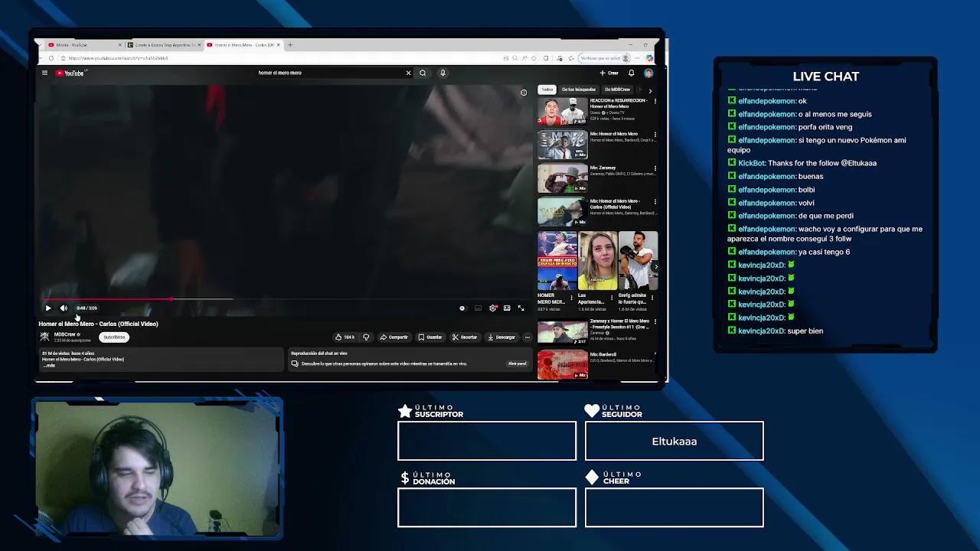Play the paused video
This screenshot has height=551, width=980.
click(x=47, y=308)
